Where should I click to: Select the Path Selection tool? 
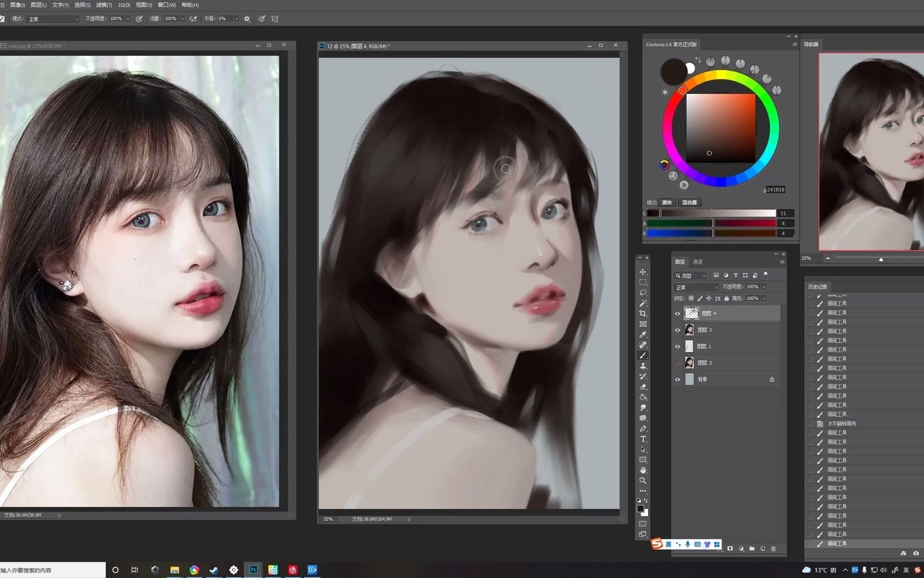(643, 450)
